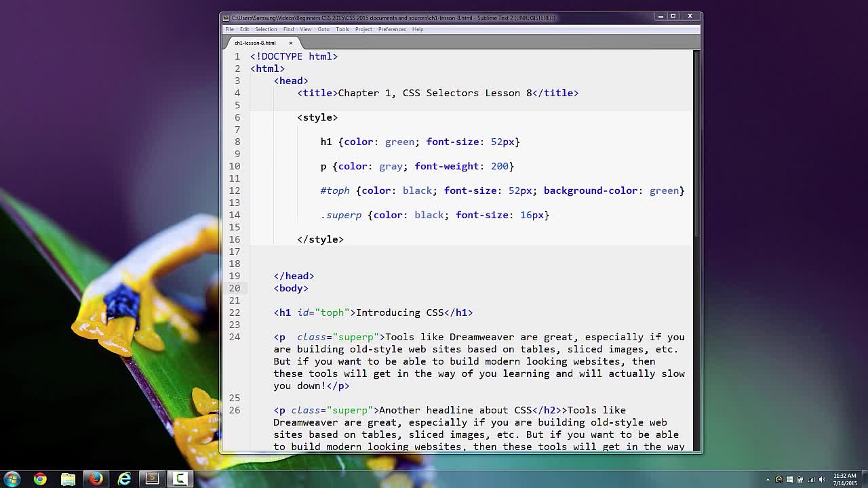Minimize the Sublime Text window

point(660,16)
